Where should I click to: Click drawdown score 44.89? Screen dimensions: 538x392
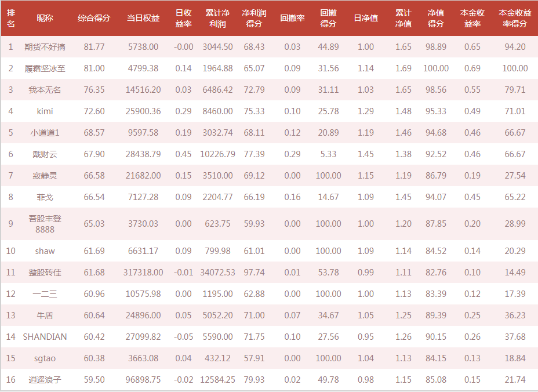click(x=328, y=47)
